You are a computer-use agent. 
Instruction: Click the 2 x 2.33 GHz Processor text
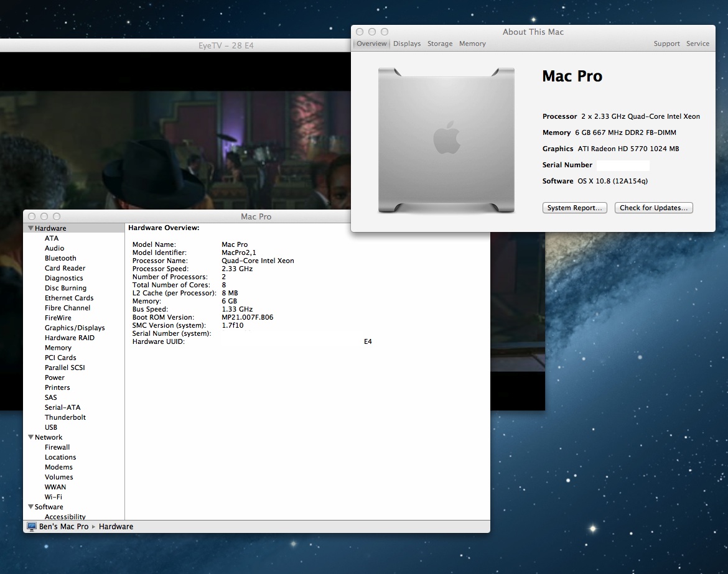[640, 116]
